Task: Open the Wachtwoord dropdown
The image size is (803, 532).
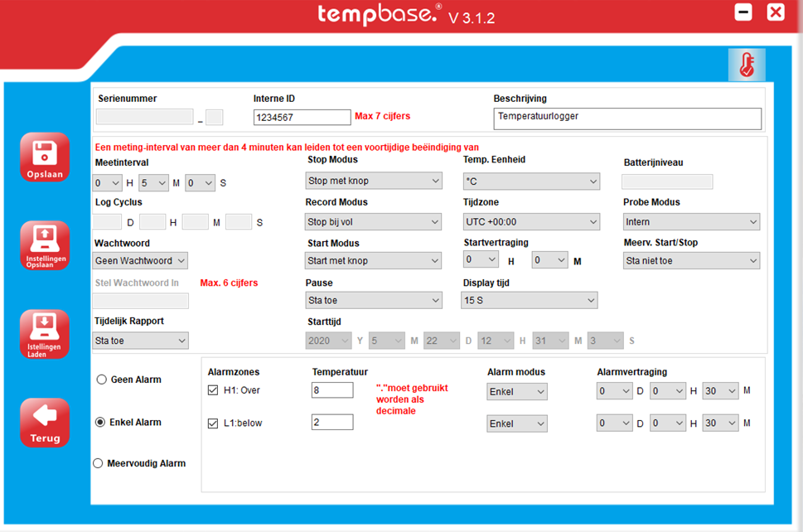Action: point(140,261)
